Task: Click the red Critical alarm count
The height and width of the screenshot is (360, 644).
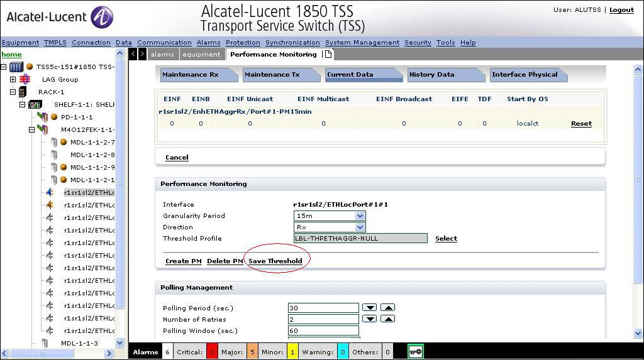Action: (212, 352)
